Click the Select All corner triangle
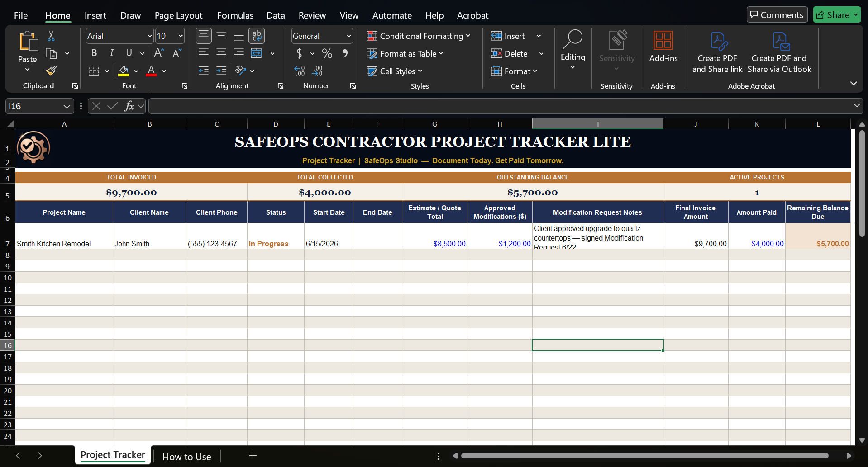 [x=10, y=124]
